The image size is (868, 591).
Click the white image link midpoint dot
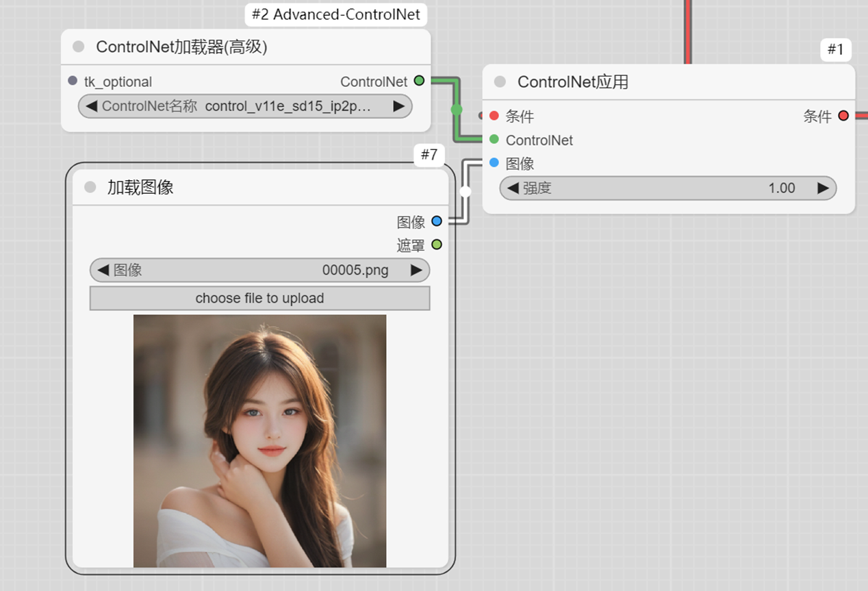point(465,191)
